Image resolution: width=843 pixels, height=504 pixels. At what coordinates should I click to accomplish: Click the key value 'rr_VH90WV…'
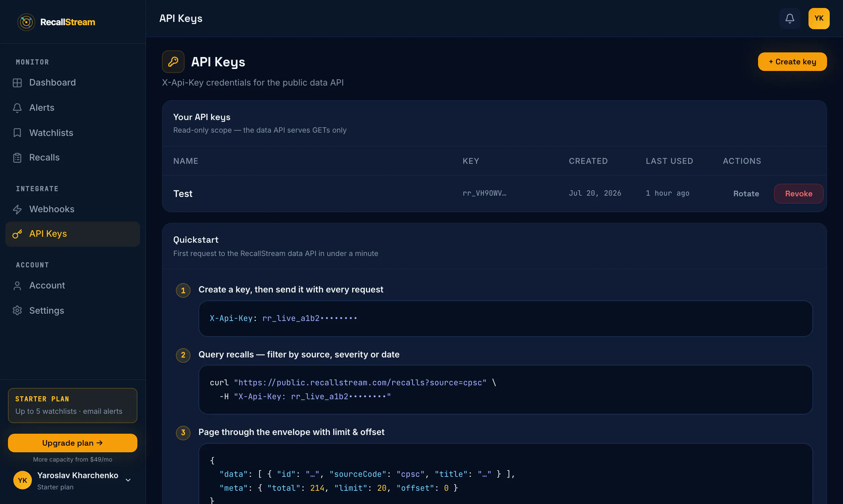[x=484, y=193]
